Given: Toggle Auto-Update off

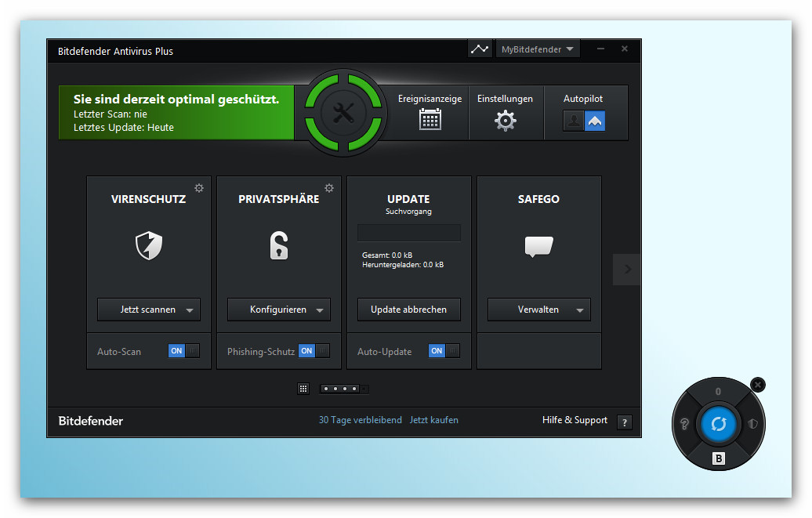Looking at the screenshot, I should (x=443, y=351).
